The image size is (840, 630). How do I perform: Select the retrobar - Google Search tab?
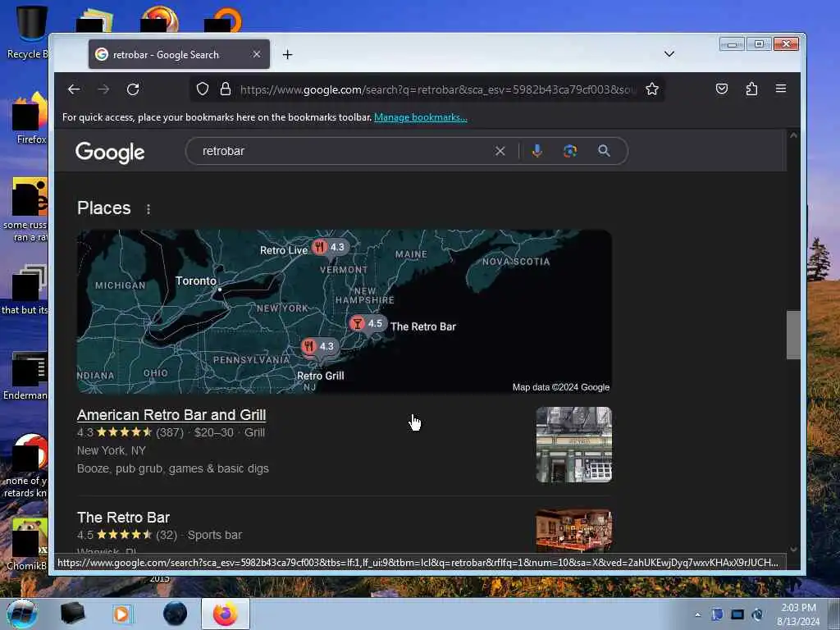pos(179,54)
